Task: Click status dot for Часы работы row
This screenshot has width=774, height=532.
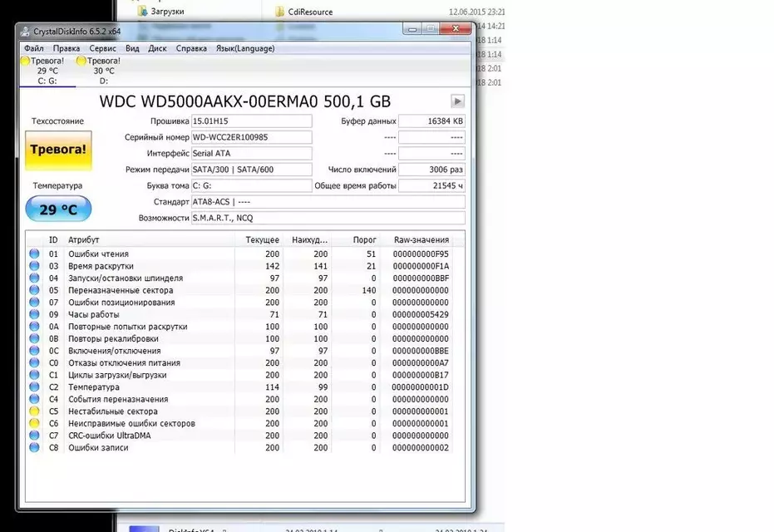Action: pos(34,314)
